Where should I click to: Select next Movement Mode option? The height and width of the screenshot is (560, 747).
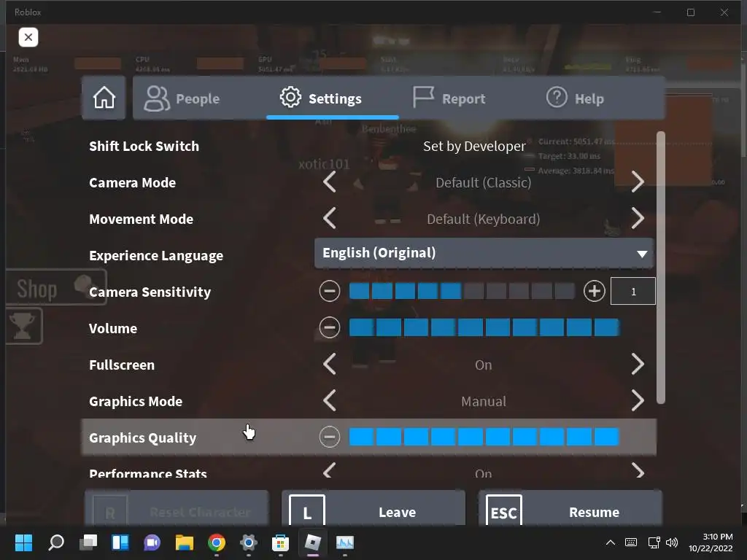pos(638,219)
